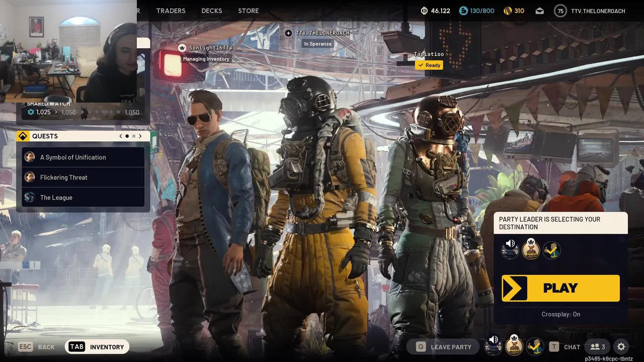Click the crown leader icon next to Sonlight16TTV
The image size is (644, 362).
pos(182,48)
